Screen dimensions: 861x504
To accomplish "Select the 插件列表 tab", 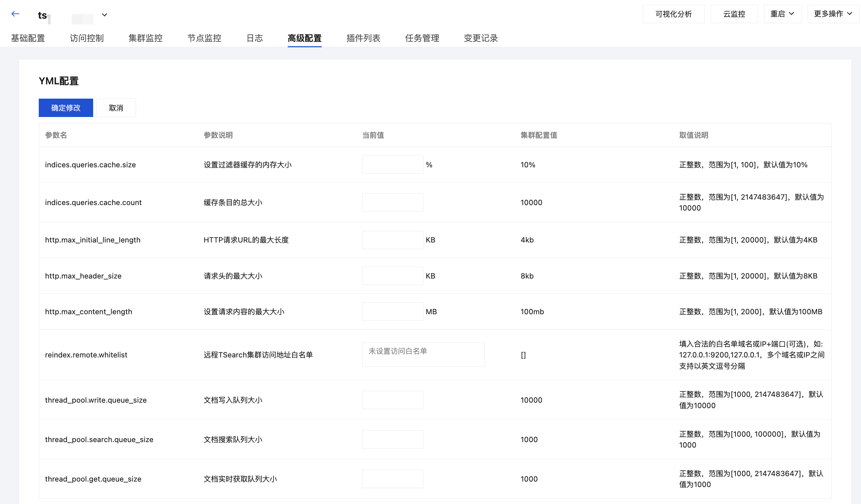I will point(363,38).
